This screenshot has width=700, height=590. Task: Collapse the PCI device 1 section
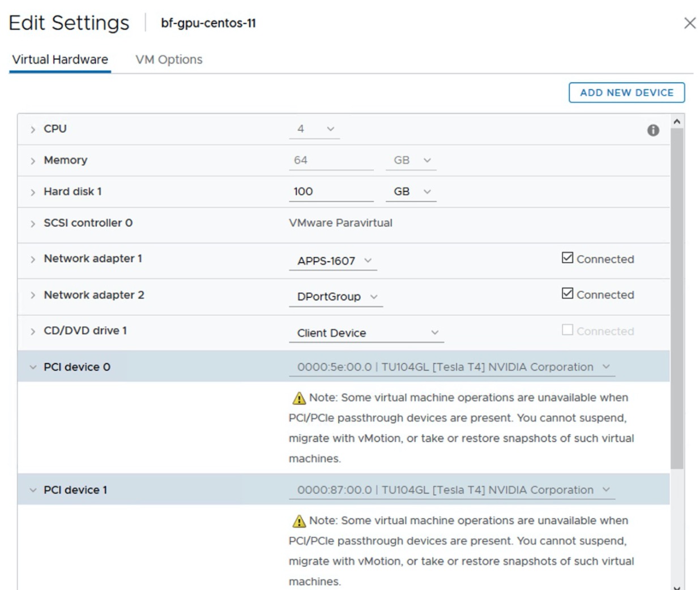[x=33, y=490]
